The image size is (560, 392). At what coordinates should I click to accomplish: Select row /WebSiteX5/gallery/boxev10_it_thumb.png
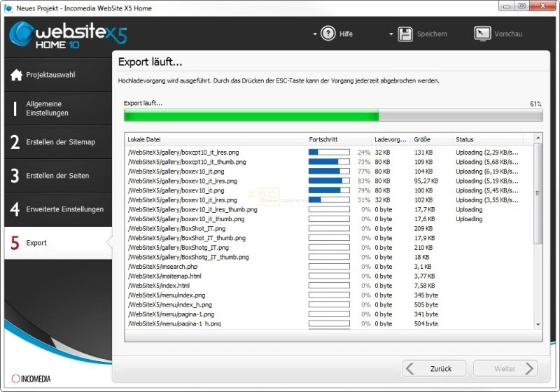pyautogui.click(x=329, y=219)
